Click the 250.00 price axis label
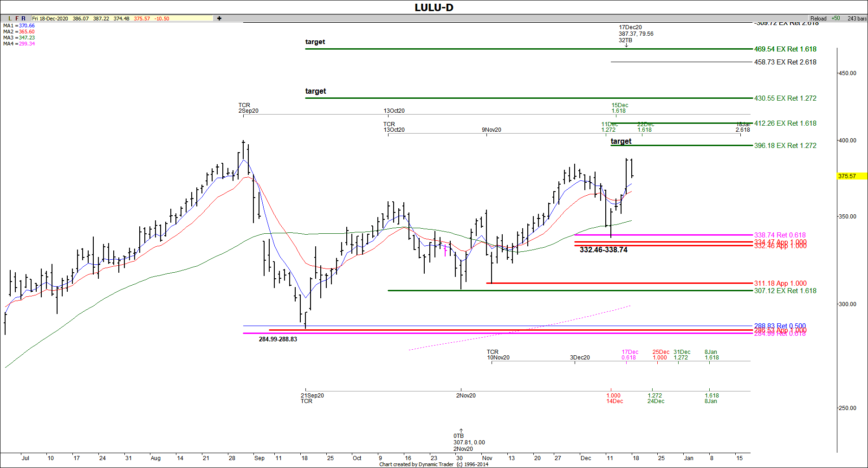Screen dimensions: 868x468 coord(848,408)
